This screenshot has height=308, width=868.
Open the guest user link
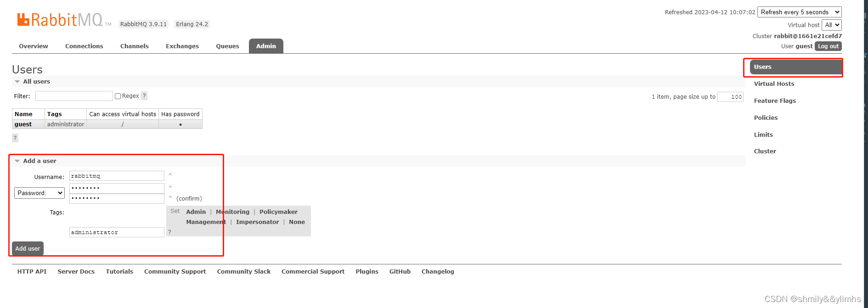point(23,124)
